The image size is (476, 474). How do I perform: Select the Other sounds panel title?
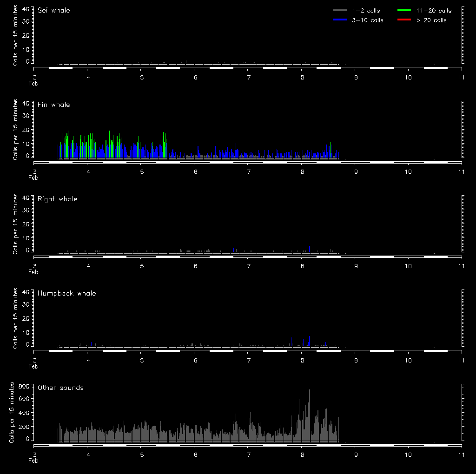coord(61,388)
